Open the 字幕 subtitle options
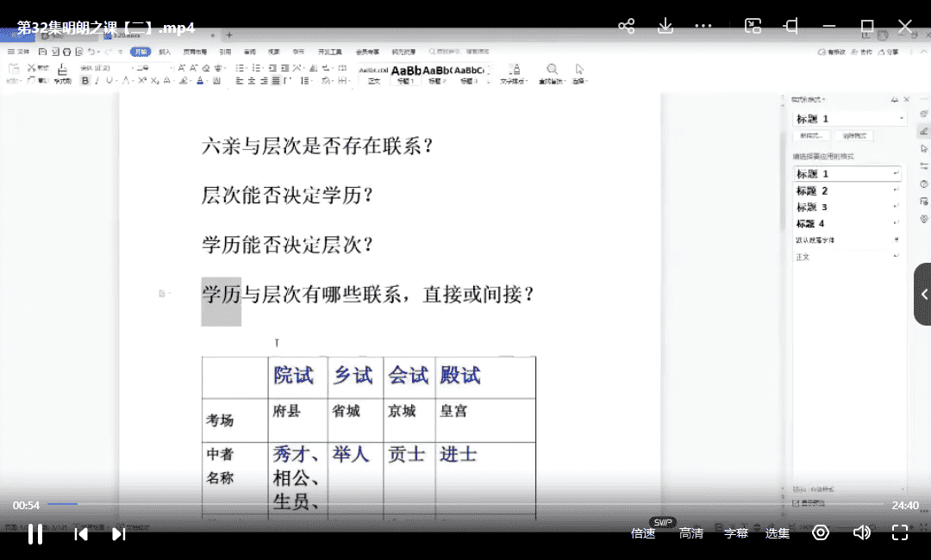 736,533
